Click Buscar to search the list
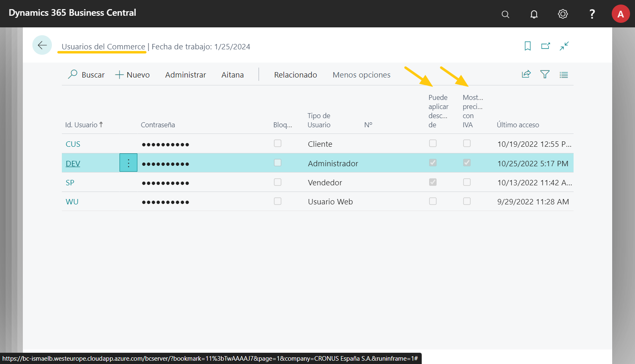 click(86, 75)
